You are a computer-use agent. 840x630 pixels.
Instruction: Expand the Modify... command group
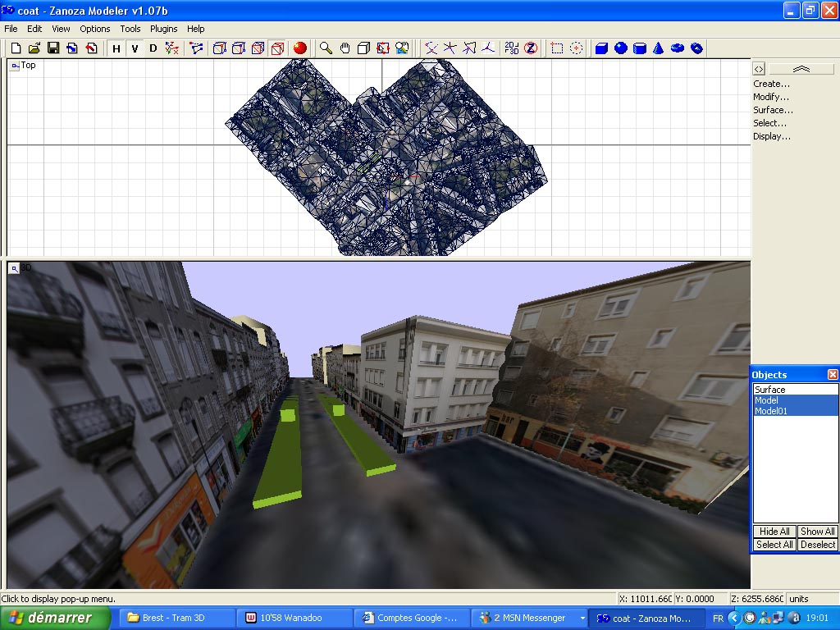pyautogui.click(x=771, y=97)
